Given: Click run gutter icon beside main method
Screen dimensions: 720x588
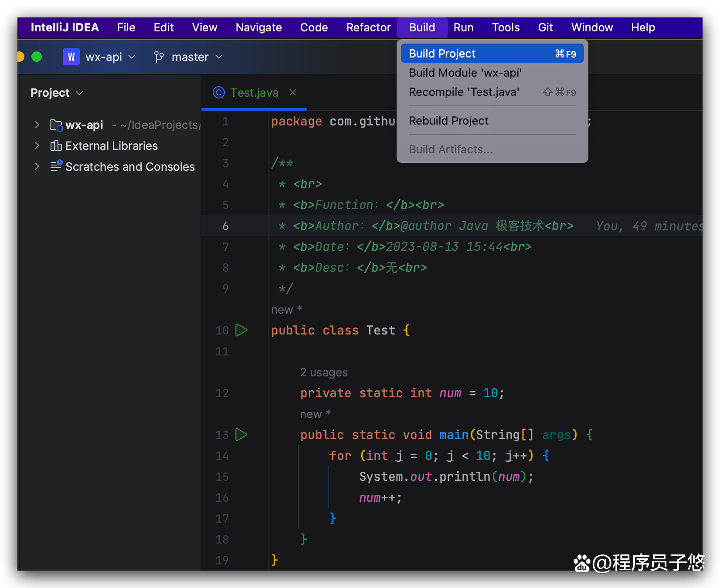Looking at the screenshot, I should [x=241, y=435].
